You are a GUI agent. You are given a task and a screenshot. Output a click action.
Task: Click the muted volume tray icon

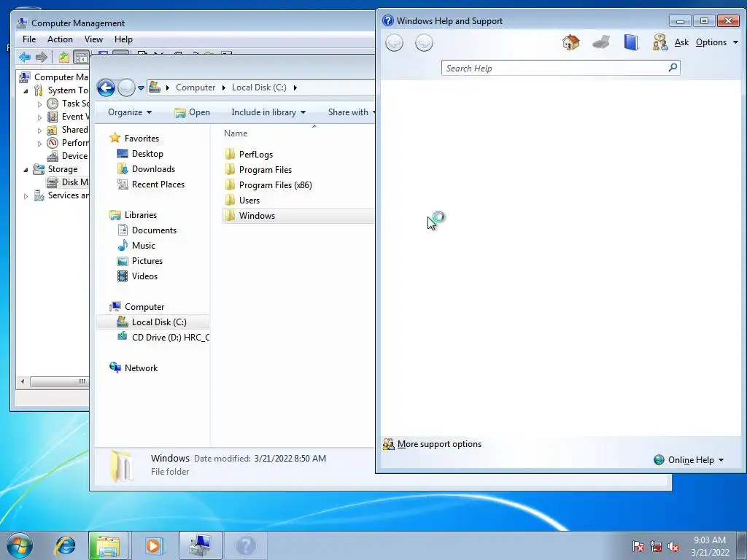(673, 546)
